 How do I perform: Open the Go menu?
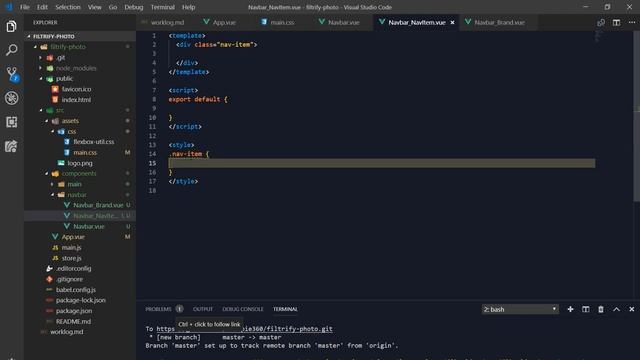pos(113,7)
